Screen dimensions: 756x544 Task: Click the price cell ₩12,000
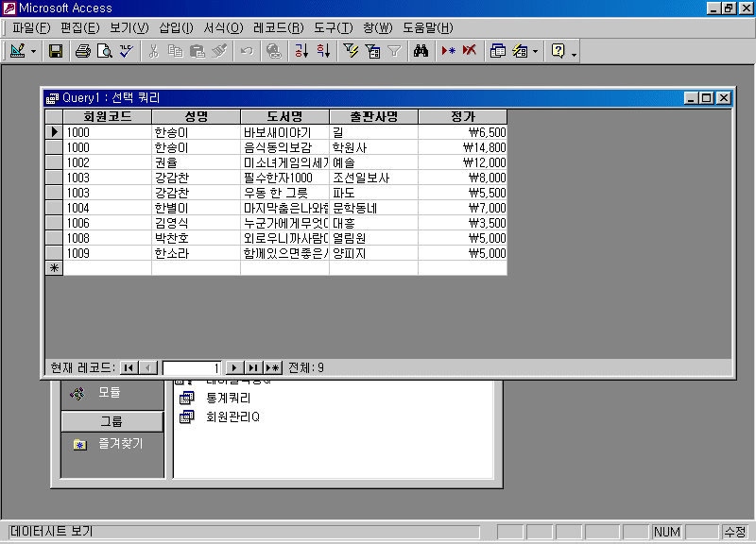[x=463, y=162]
